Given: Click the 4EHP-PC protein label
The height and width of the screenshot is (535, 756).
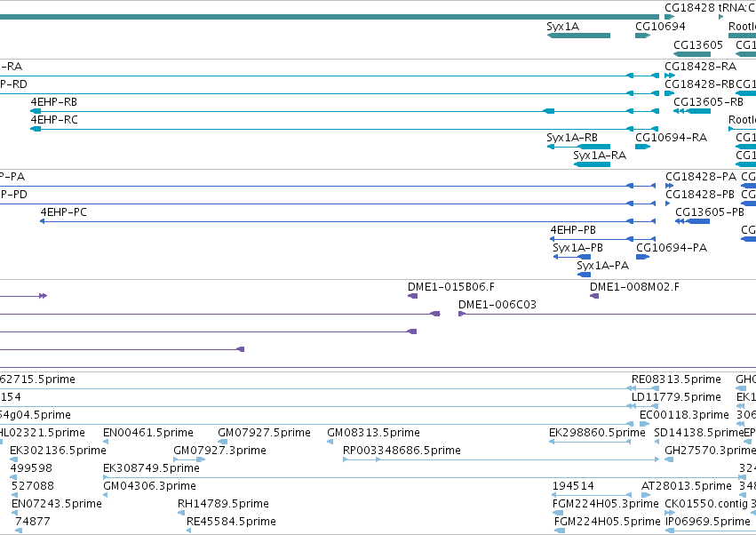Looking at the screenshot, I should pos(64,212).
